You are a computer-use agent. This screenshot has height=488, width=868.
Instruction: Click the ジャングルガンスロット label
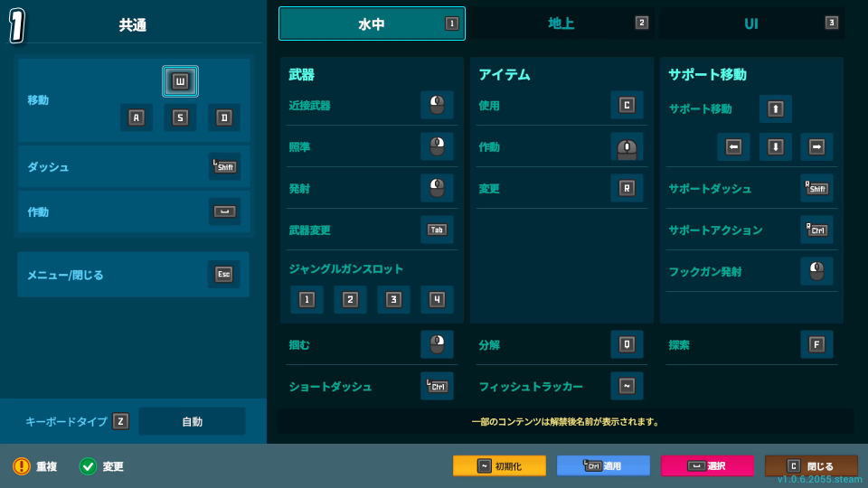tap(346, 269)
